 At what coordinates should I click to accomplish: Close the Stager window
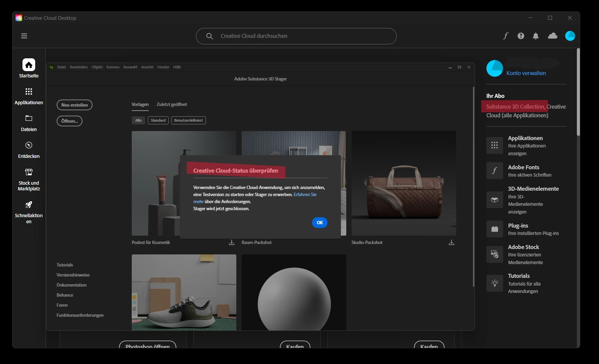(469, 67)
